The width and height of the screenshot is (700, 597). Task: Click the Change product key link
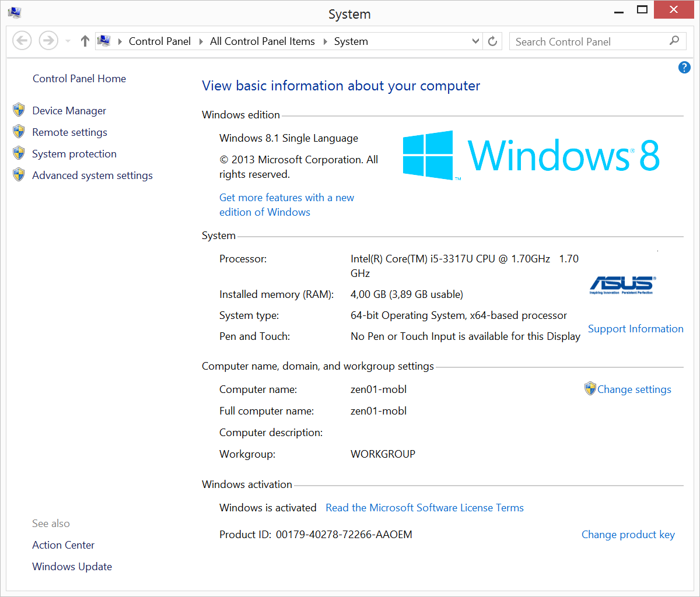click(628, 534)
